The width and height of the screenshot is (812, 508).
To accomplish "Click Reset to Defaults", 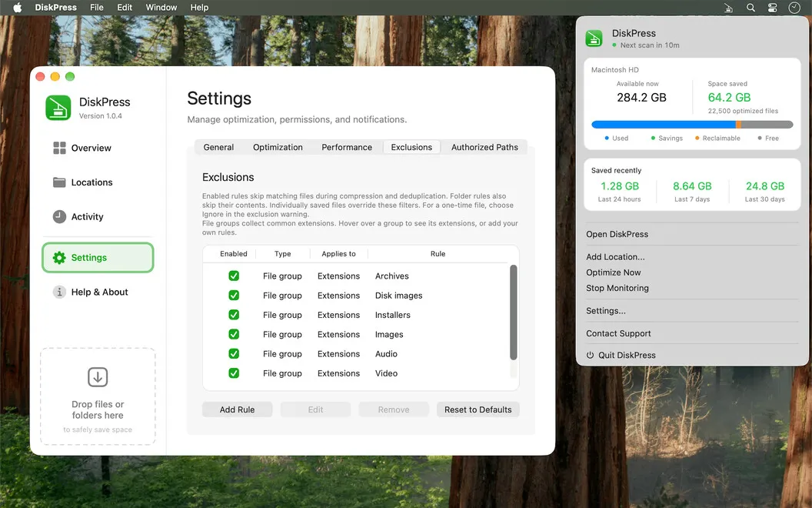I will (x=478, y=409).
